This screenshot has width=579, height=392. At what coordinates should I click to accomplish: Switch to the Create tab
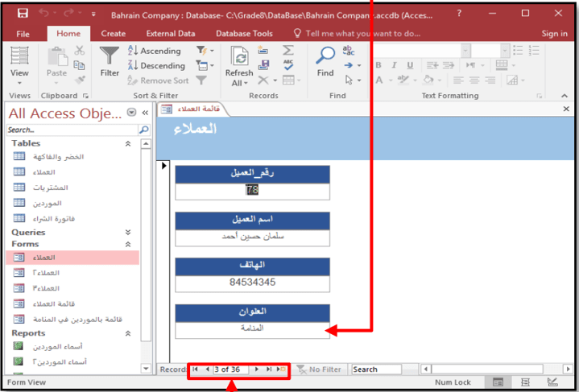[x=114, y=34]
